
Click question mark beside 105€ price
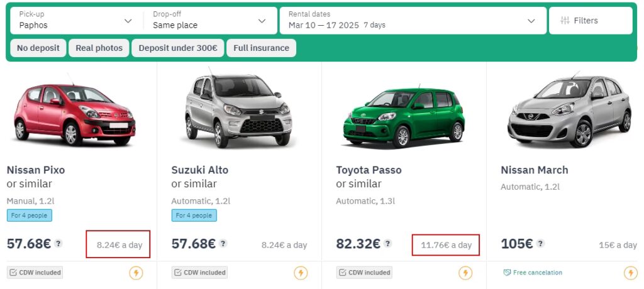coord(540,244)
